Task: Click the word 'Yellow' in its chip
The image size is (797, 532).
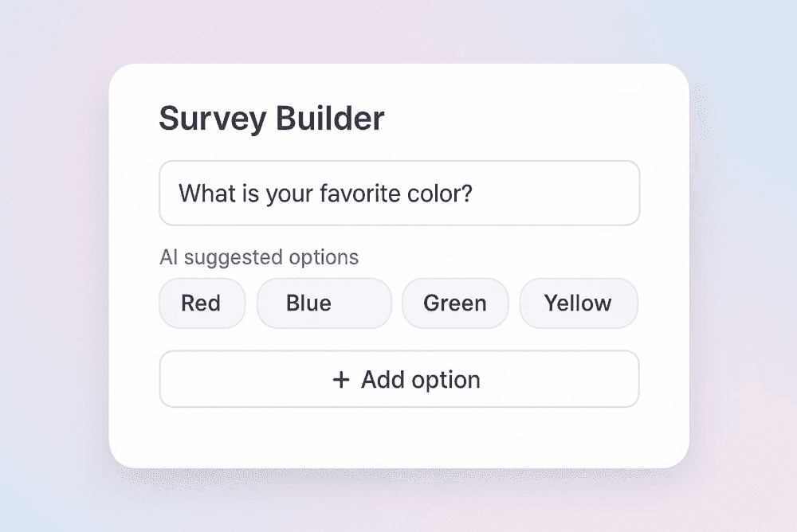Action: pyautogui.click(x=578, y=303)
